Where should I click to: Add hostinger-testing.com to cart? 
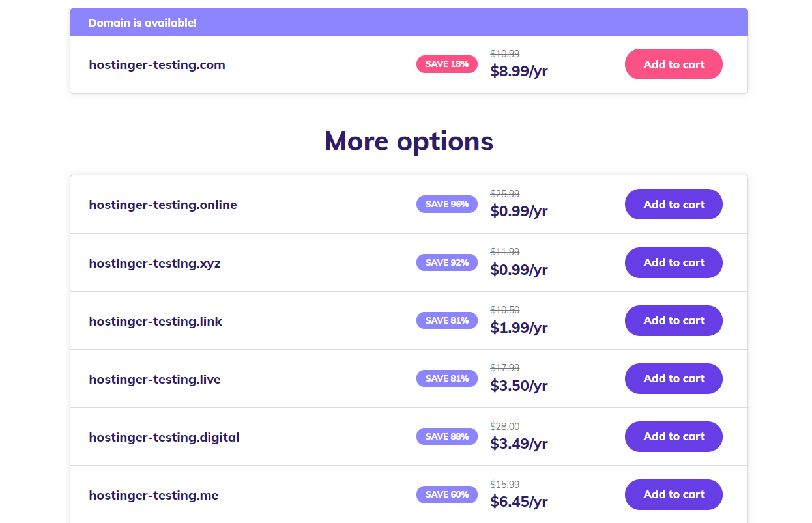coord(673,64)
